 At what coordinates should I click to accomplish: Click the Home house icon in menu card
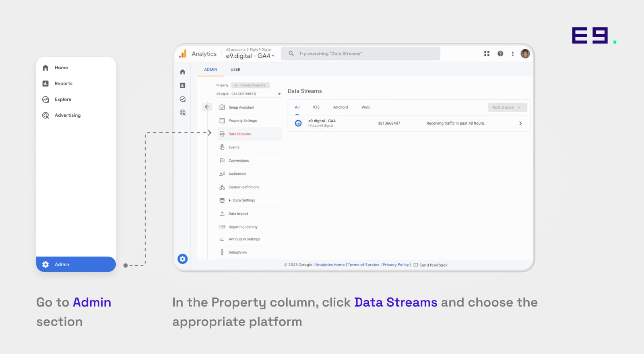(45, 68)
